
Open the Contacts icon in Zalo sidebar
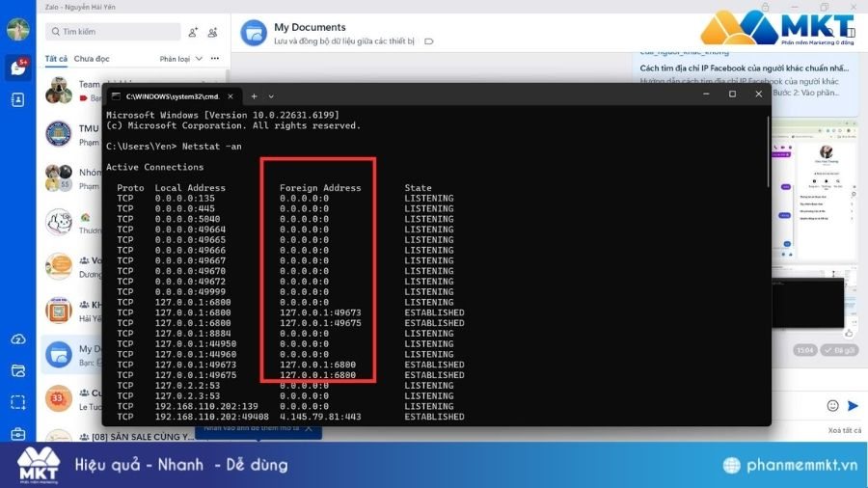17,99
